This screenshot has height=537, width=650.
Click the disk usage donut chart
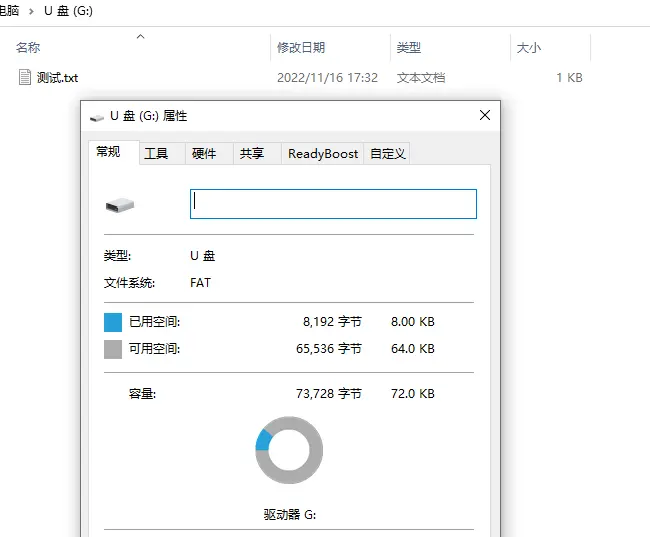tap(289, 450)
